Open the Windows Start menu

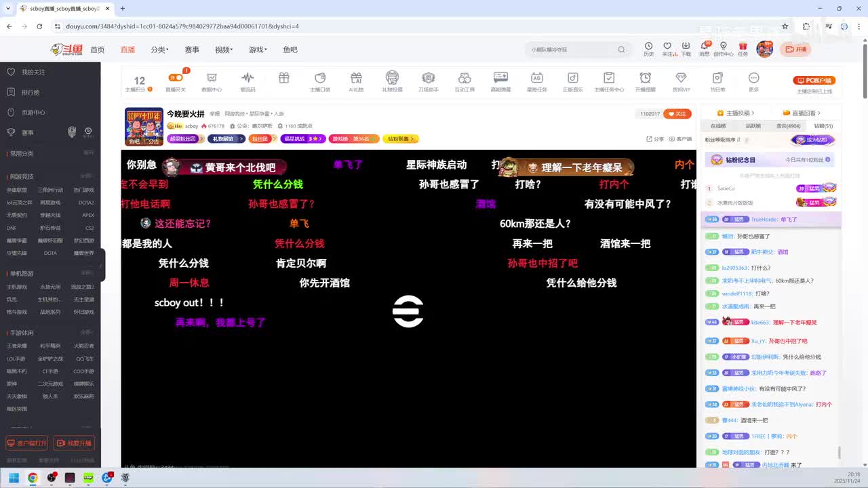click(x=14, y=478)
